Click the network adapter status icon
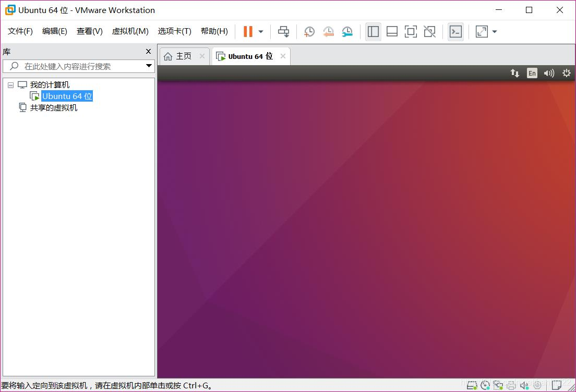576x392 pixels. [x=498, y=386]
